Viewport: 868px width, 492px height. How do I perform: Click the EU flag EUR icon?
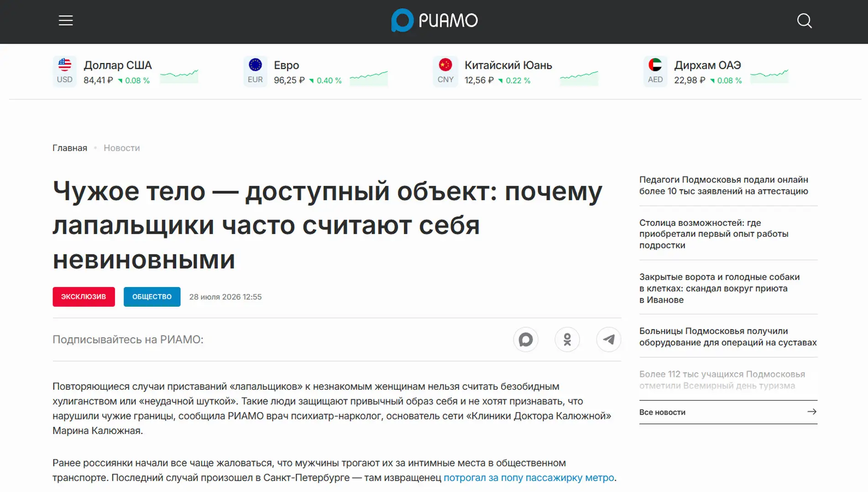pos(255,71)
